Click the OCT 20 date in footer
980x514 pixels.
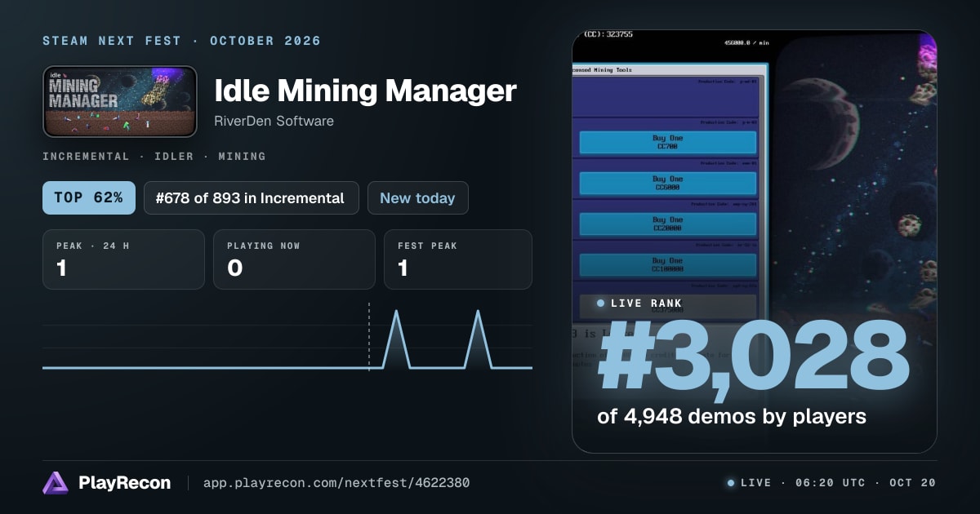point(912,483)
